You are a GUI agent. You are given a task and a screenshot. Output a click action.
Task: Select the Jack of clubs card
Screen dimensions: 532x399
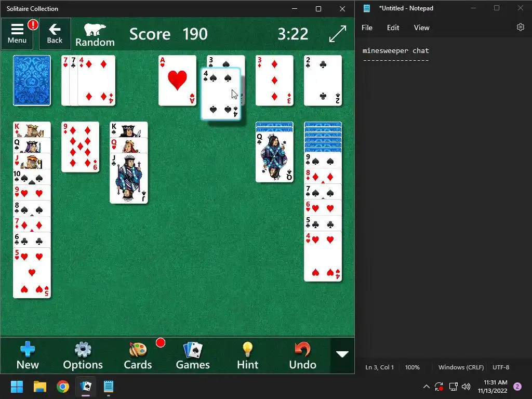[129, 179]
